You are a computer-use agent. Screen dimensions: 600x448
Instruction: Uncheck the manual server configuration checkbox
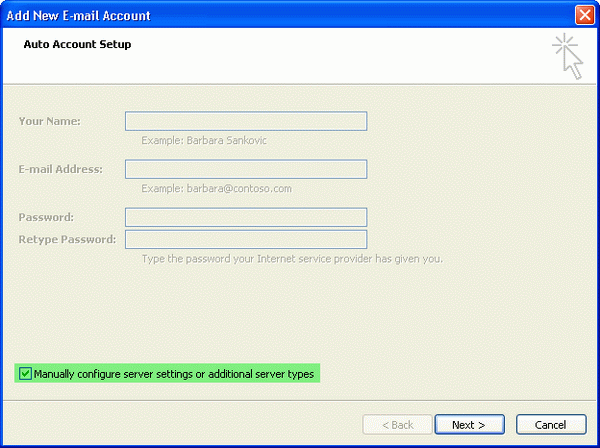25,374
